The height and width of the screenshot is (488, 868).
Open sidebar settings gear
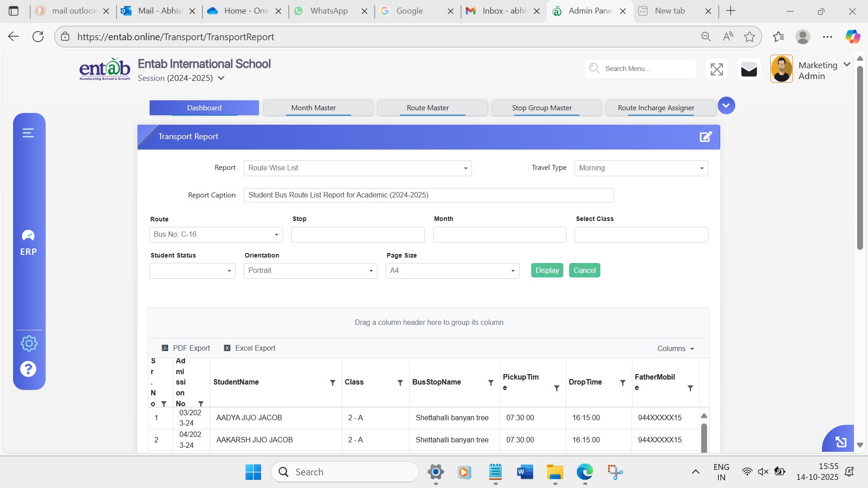coord(29,343)
